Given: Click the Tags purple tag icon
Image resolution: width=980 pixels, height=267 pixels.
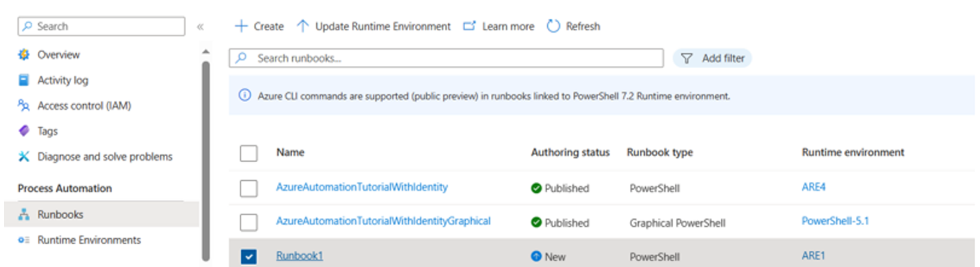Looking at the screenshot, I should coord(24,131).
